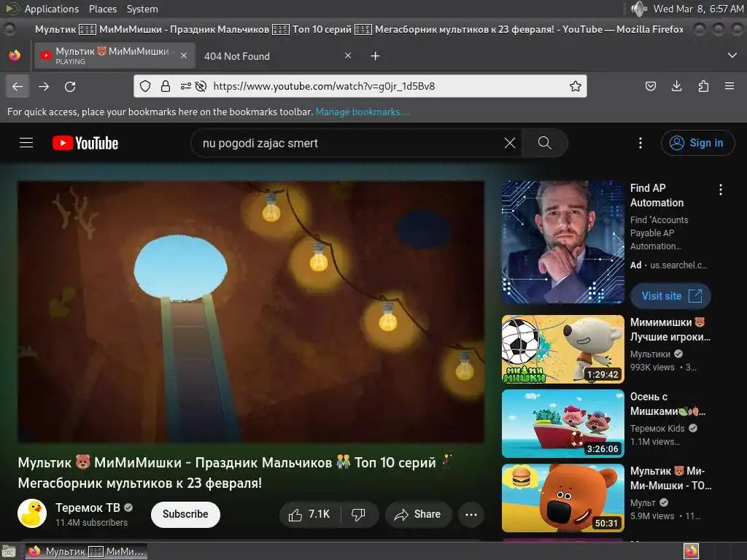View site security padlock information
The width and height of the screenshot is (747, 560).
[x=166, y=86]
